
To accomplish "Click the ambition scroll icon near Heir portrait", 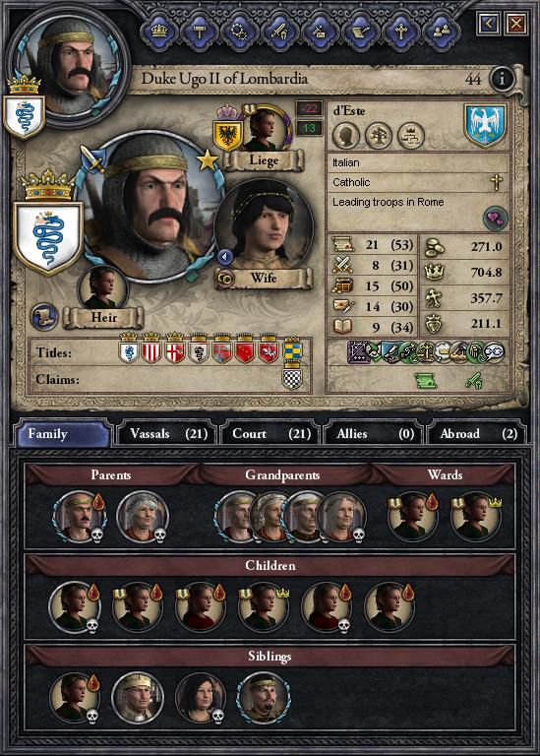I will click(43, 317).
